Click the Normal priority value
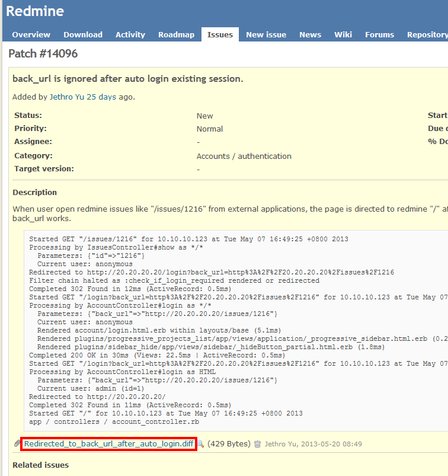The height and width of the screenshot is (476, 448). (x=210, y=129)
